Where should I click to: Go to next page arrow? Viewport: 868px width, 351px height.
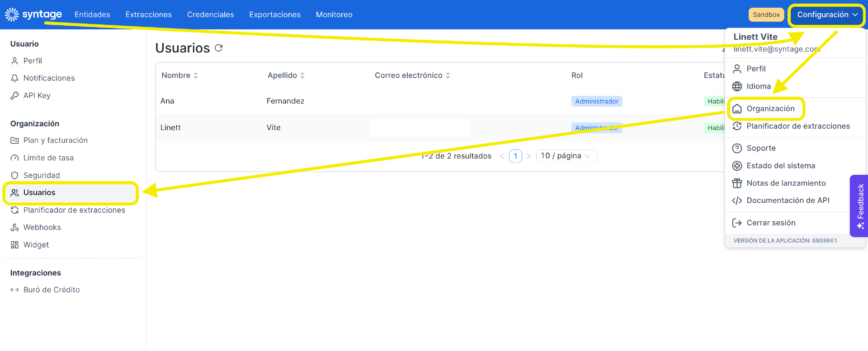point(528,156)
